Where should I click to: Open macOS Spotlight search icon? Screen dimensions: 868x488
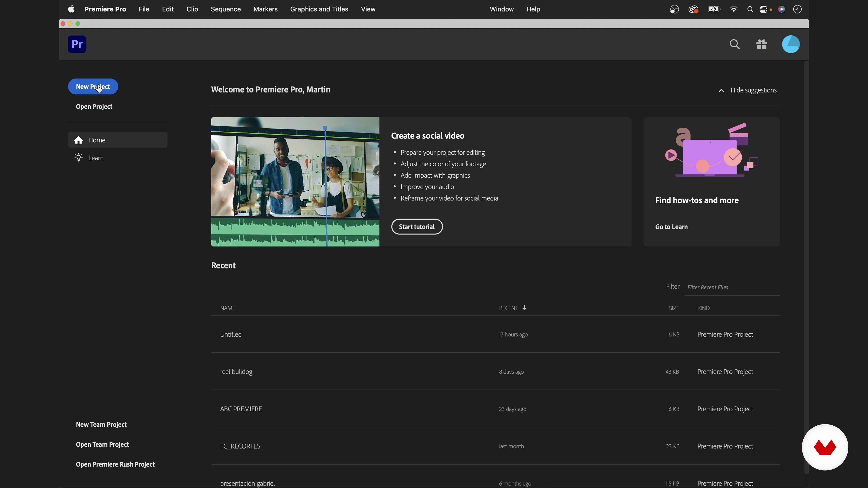[750, 9]
